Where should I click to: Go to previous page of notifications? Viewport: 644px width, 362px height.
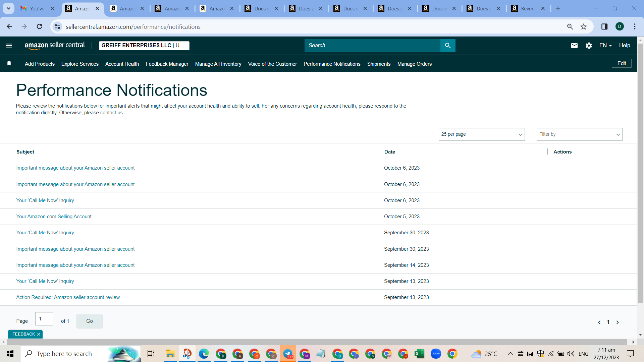(x=599, y=322)
